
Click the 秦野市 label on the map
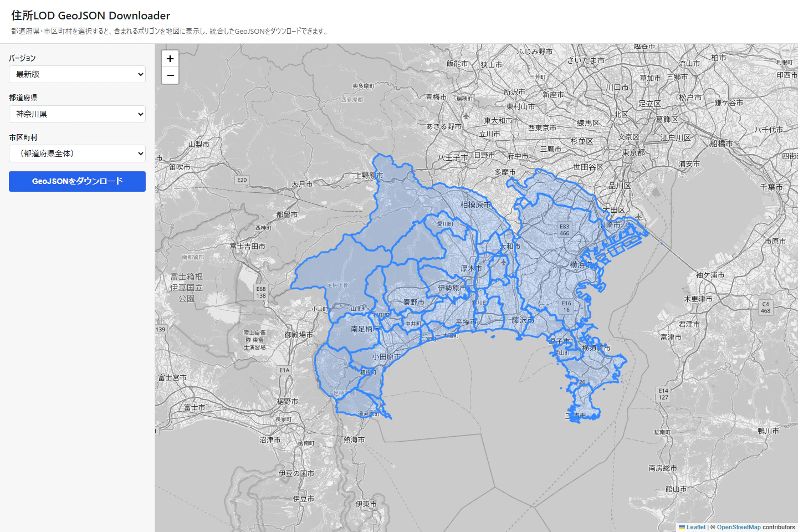coord(414,303)
